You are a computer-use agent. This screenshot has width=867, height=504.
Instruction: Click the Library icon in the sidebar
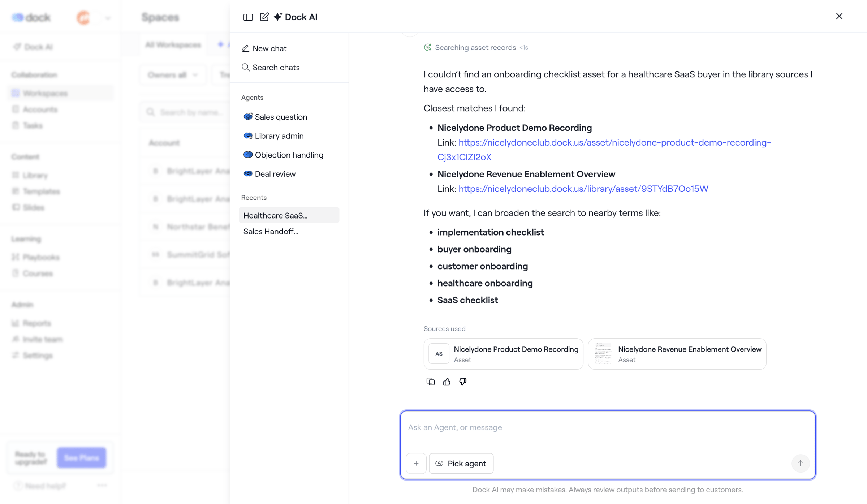coord(15,175)
